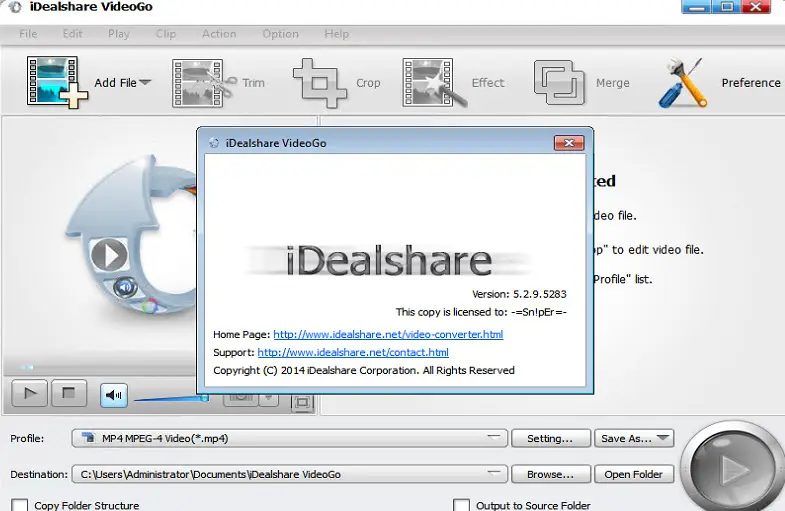Click the Merge tool icon

tap(559, 83)
